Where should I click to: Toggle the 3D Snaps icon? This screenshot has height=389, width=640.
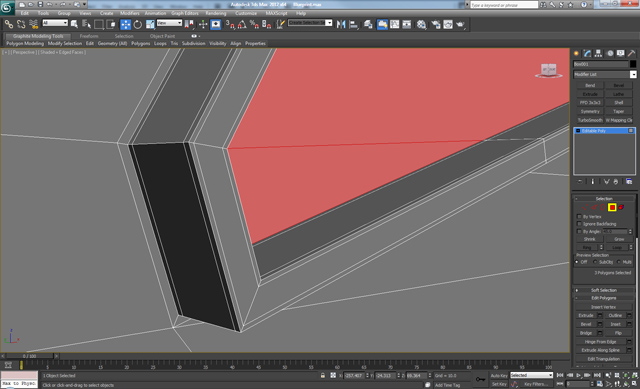[x=230, y=24]
